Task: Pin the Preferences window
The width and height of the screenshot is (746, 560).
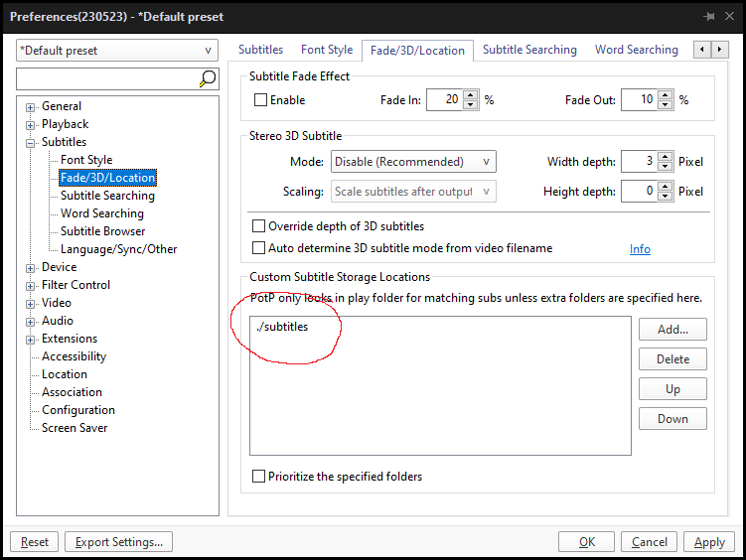Action: 709,17
